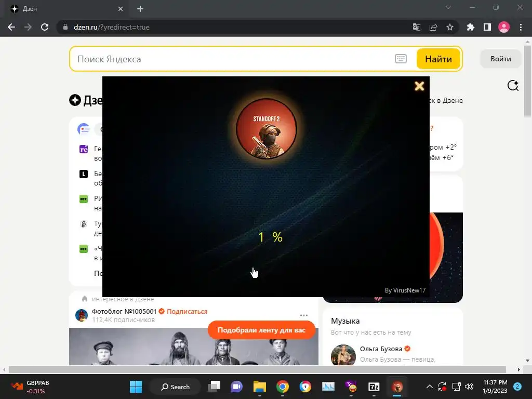Open the three-dot options on Фотоблог post
Screen dimensions: 532x399
(303, 315)
